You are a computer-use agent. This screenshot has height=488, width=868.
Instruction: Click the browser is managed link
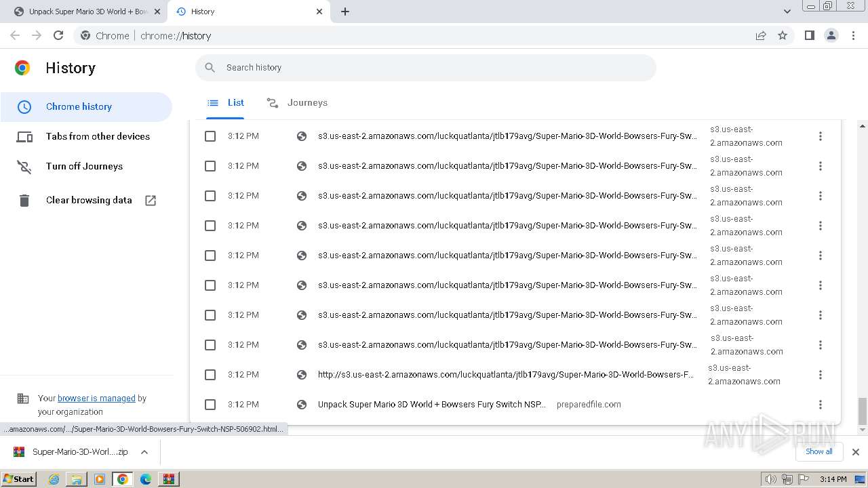(96, 399)
